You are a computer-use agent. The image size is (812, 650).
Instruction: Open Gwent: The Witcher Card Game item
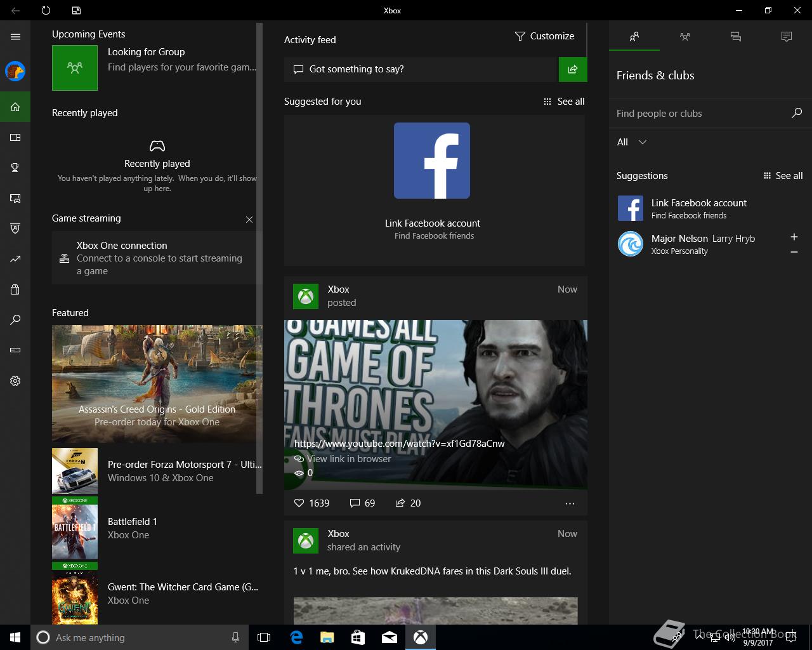pos(157,594)
